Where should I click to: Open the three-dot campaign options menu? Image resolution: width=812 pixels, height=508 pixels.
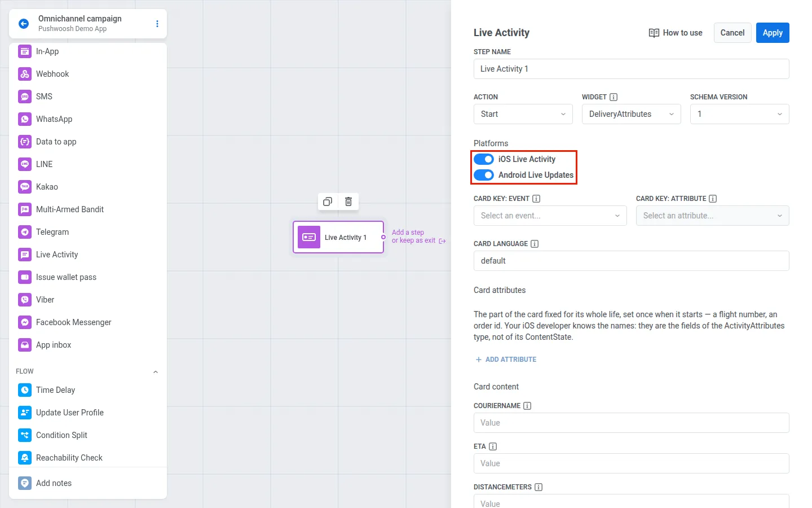[x=157, y=24]
